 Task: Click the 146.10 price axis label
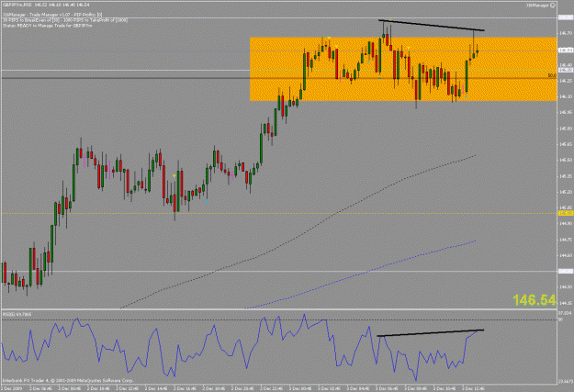(566, 96)
